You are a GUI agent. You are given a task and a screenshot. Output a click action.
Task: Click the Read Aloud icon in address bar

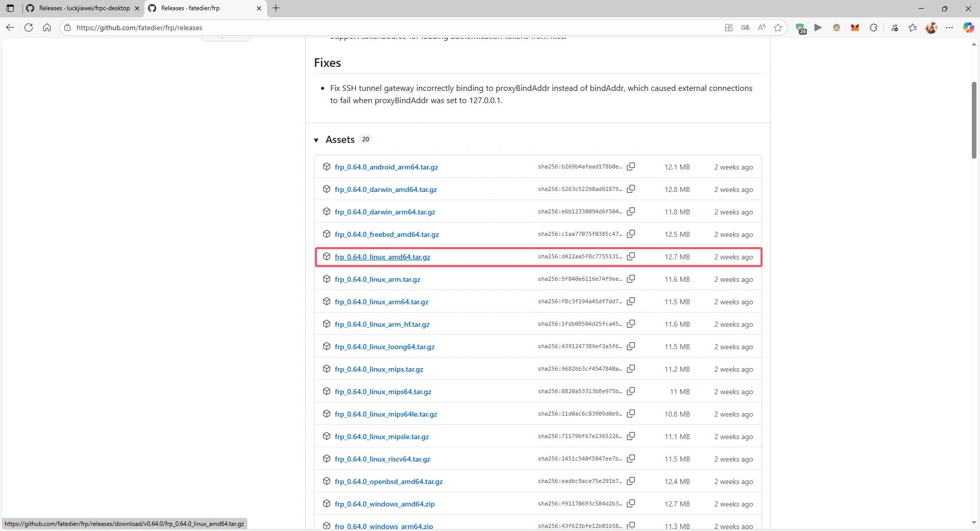(762, 28)
